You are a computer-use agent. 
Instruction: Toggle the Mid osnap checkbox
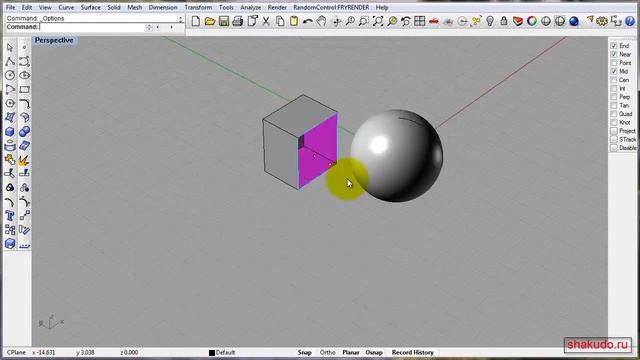(x=613, y=71)
